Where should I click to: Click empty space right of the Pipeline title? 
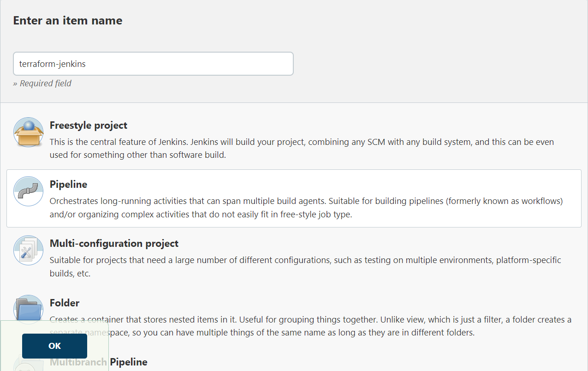(323, 185)
